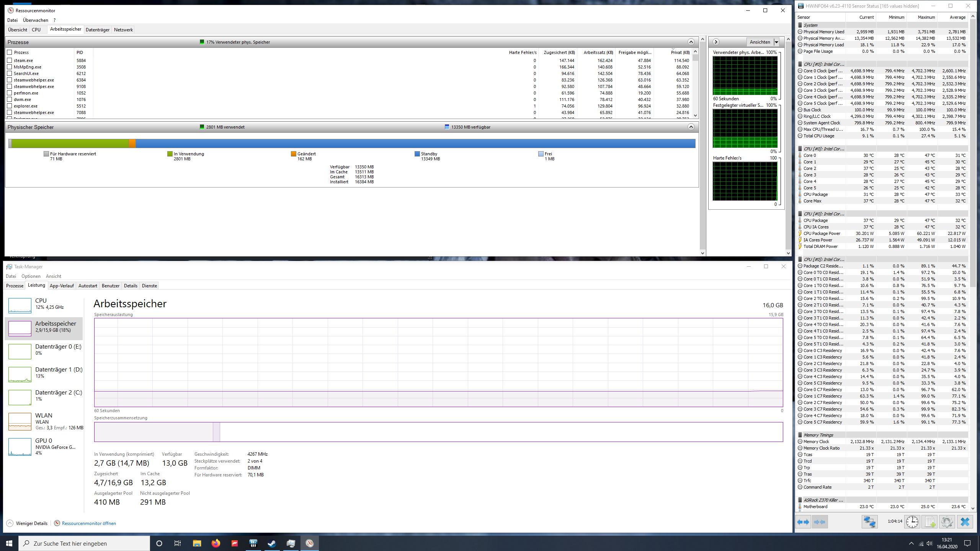Collapse the Physischer Speicher section
The image size is (980, 551).
(691, 127)
